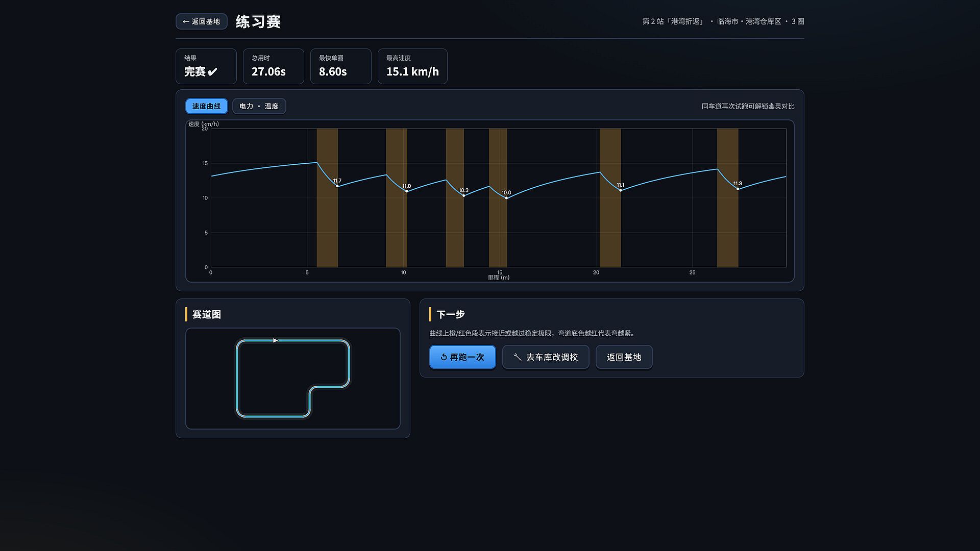The image size is (980, 551).
Task: Click the 返回基地 back button at top
Action: (x=201, y=21)
